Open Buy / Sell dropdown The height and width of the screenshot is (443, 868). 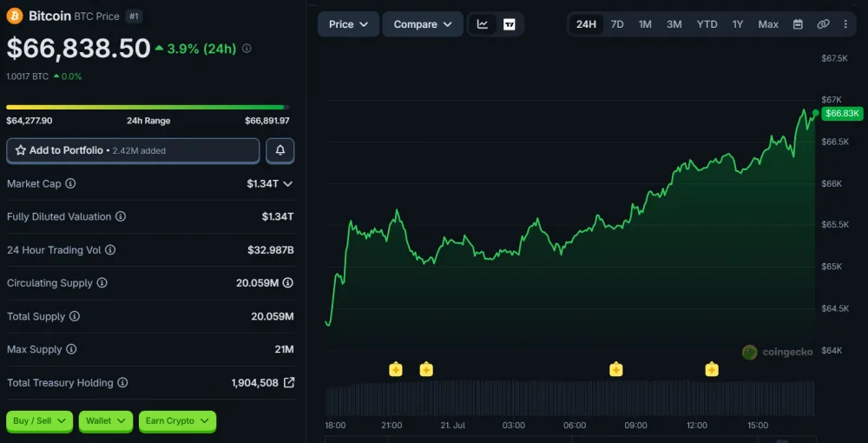coord(40,421)
